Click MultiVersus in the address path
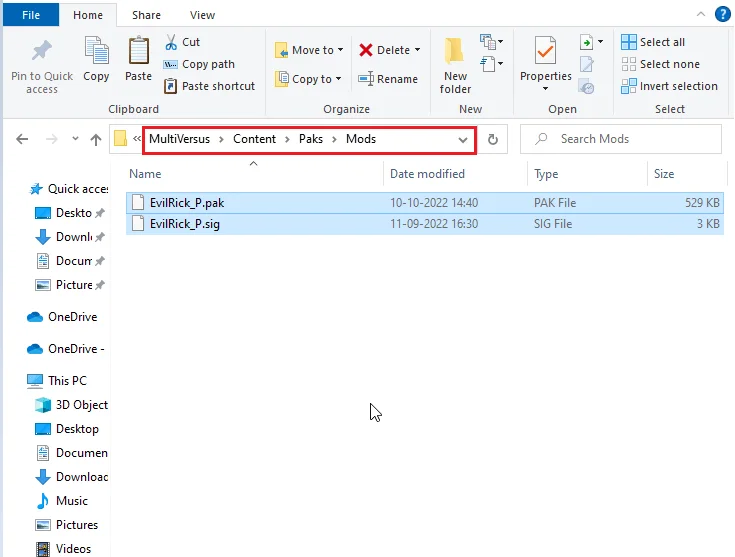The width and height of the screenshot is (735, 557). (180, 139)
